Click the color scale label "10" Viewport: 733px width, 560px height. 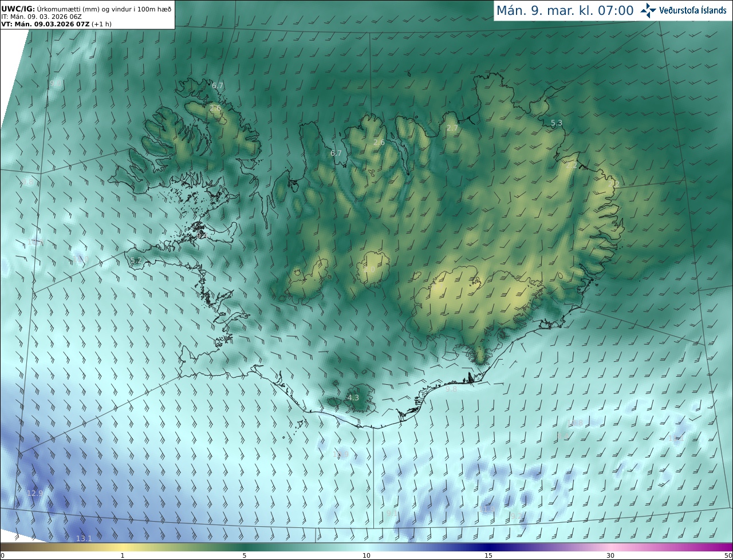[x=366, y=555]
